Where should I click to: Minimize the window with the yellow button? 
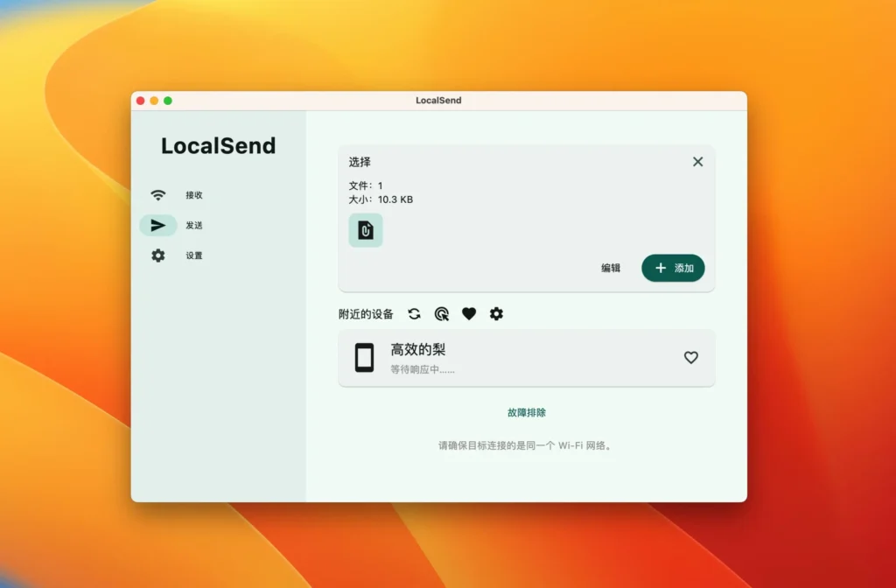click(x=154, y=101)
